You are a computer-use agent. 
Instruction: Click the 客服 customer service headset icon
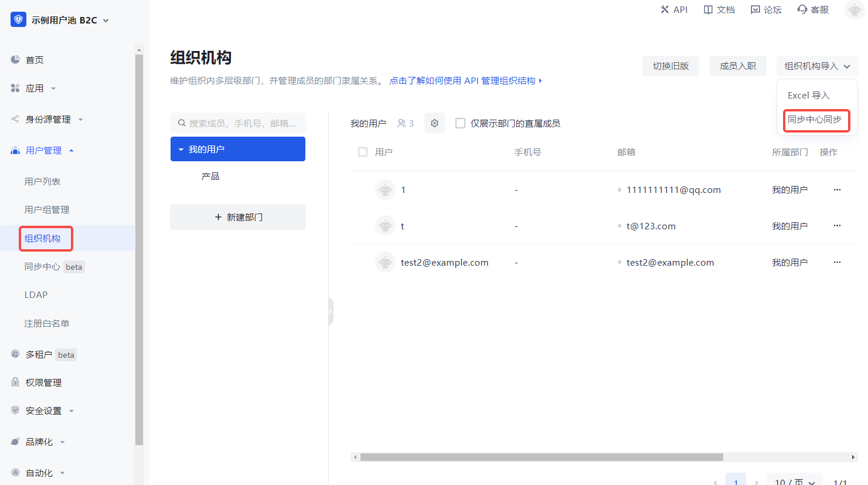click(x=802, y=9)
